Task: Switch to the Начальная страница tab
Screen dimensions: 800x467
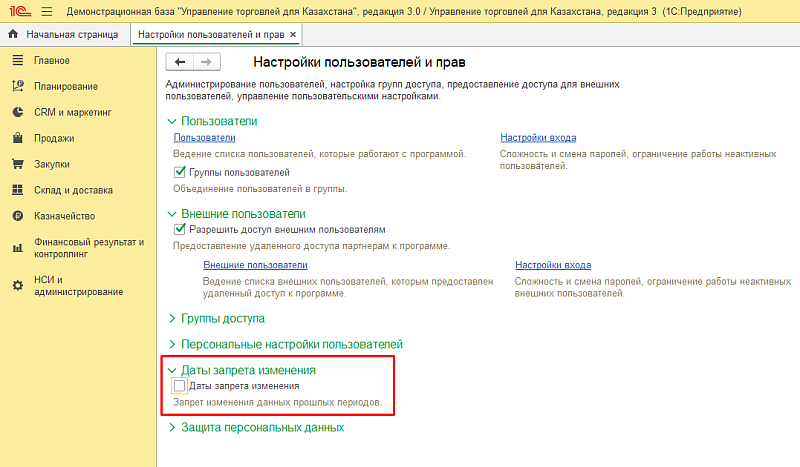Action: pyautogui.click(x=66, y=34)
